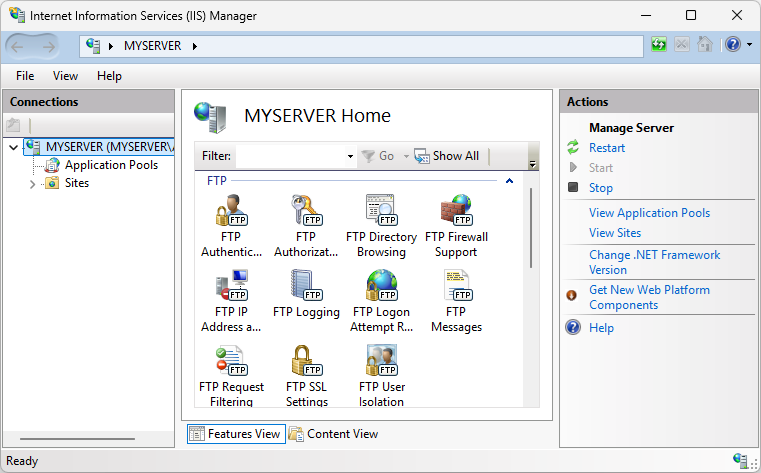Click Restart in Actions pane

click(606, 148)
